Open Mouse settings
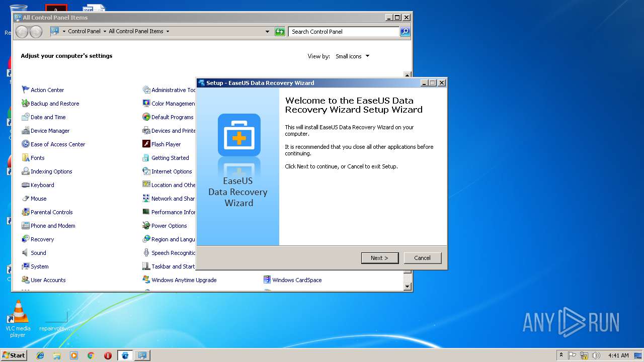Screen dimensions: 644x362 click(x=34, y=199)
